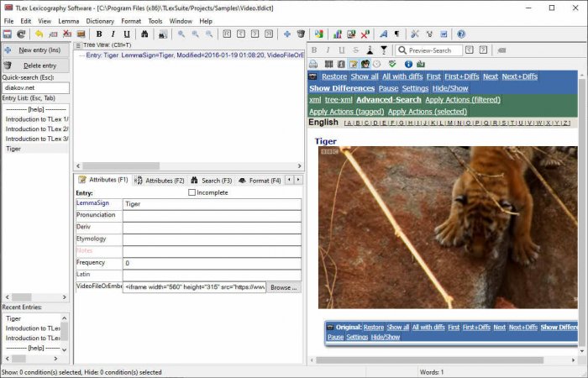Toggle Bold formatting in main toolbar
Viewport: 588px width, 378px height.
click(x=99, y=34)
